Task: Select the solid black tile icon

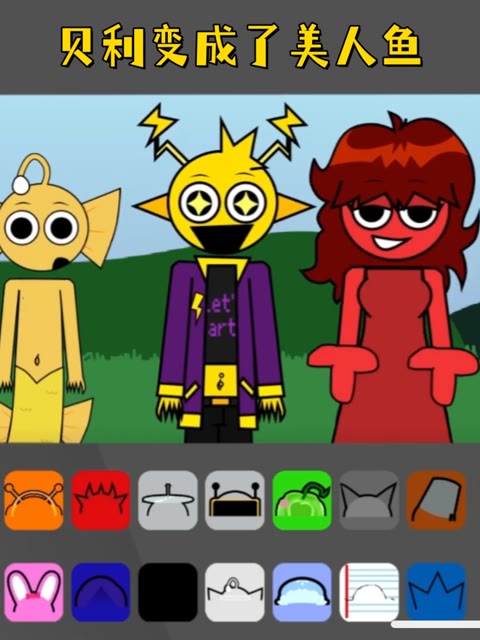Action: (168, 592)
